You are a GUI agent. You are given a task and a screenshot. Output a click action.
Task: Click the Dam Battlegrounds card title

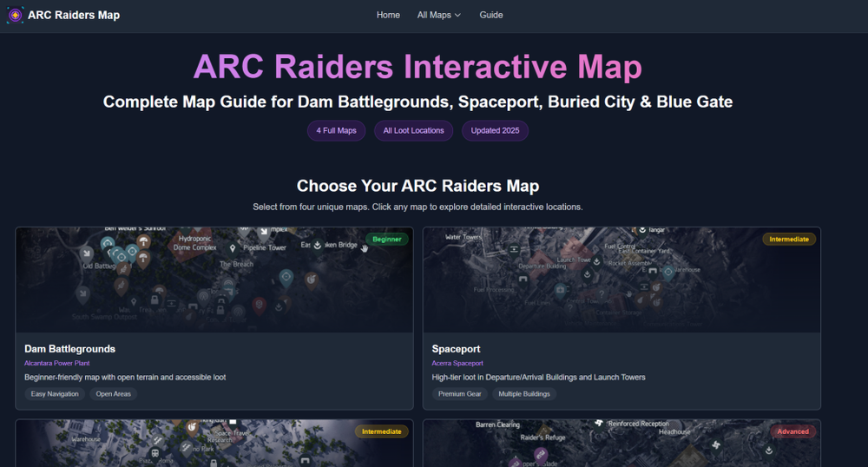[69, 349]
